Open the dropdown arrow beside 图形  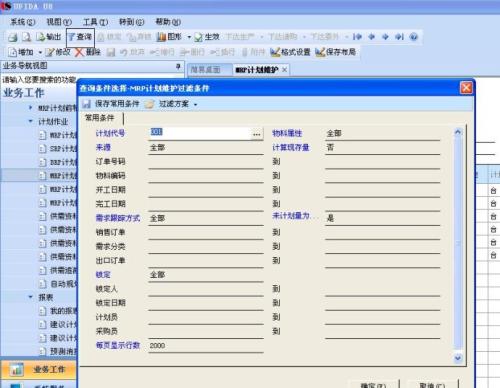[x=189, y=37]
